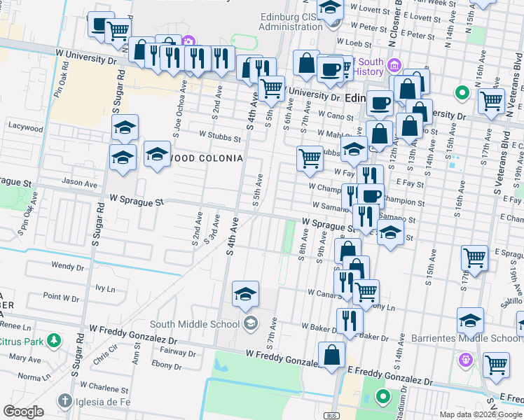Click the W Sprague St label near S Sugar Rd
This screenshot has height=420, width=524.
point(137,201)
